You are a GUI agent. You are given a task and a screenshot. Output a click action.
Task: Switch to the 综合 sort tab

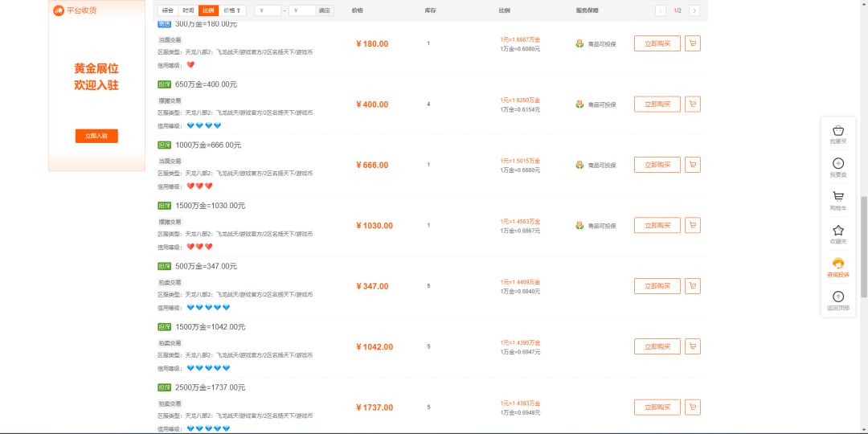(x=168, y=10)
